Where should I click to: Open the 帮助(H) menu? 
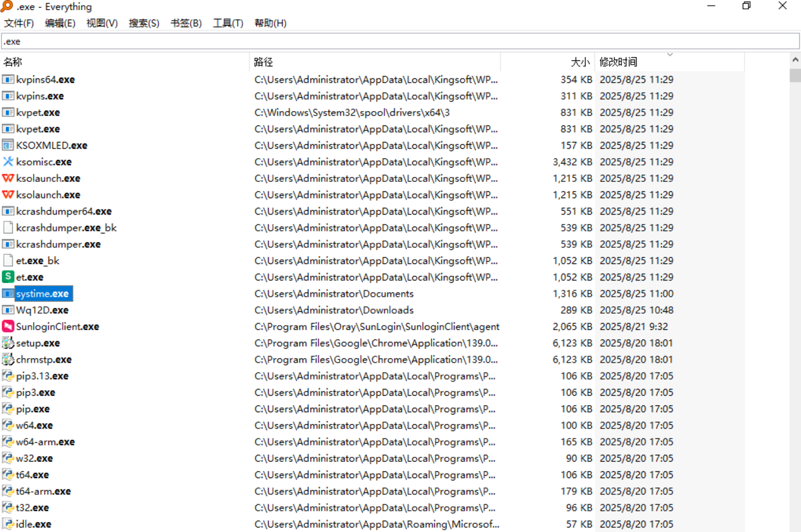point(271,23)
